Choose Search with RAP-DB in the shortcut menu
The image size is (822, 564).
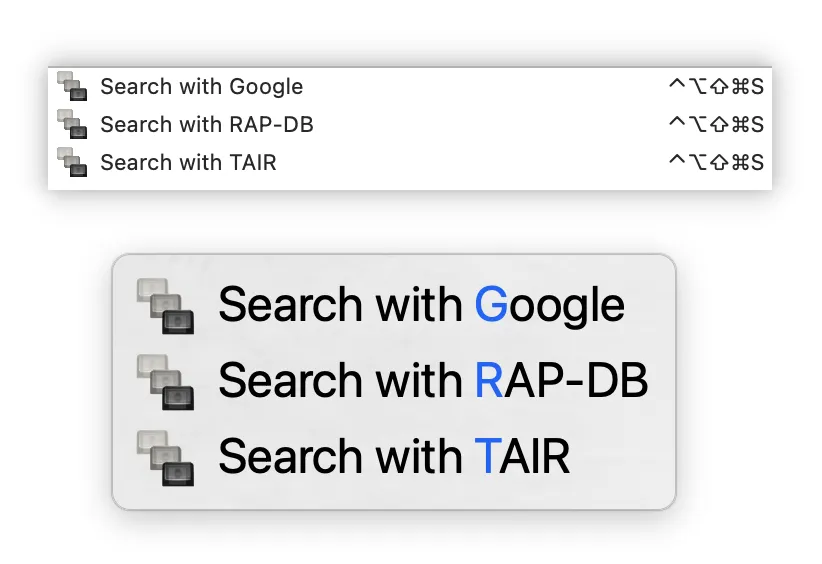coord(207,125)
